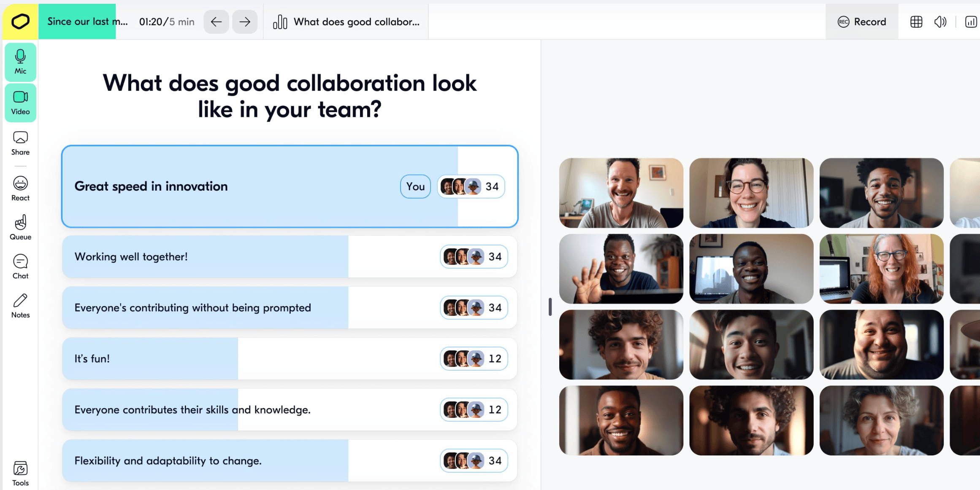The width and height of the screenshot is (980, 490).
Task: Toggle the Mic button
Action: point(20,62)
